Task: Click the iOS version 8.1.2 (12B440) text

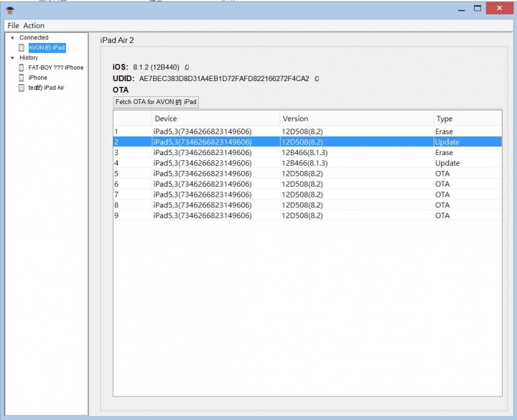Action: coord(156,67)
